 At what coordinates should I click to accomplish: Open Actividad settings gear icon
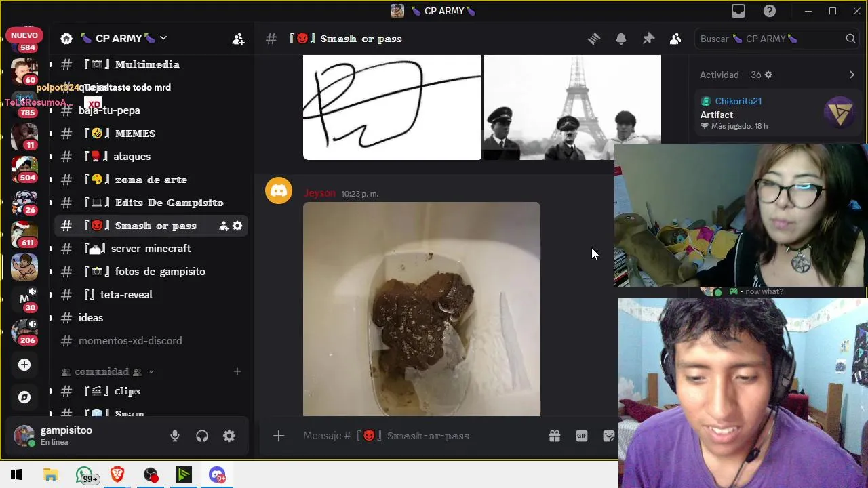coord(768,75)
